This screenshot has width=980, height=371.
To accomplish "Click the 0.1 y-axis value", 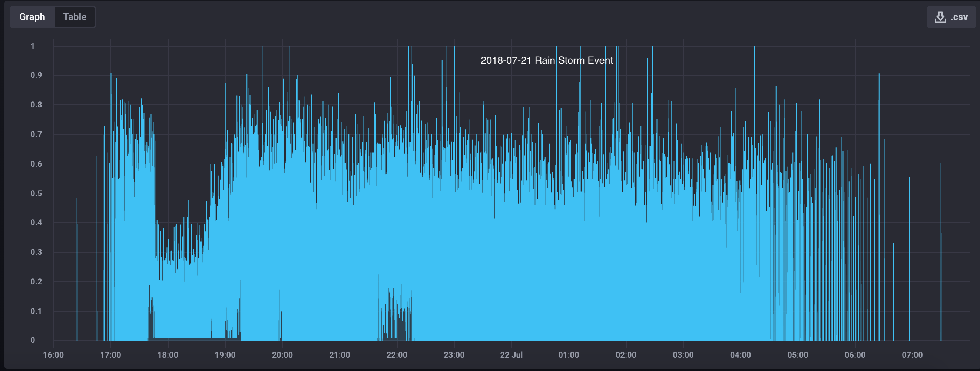I will [x=36, y=312].
